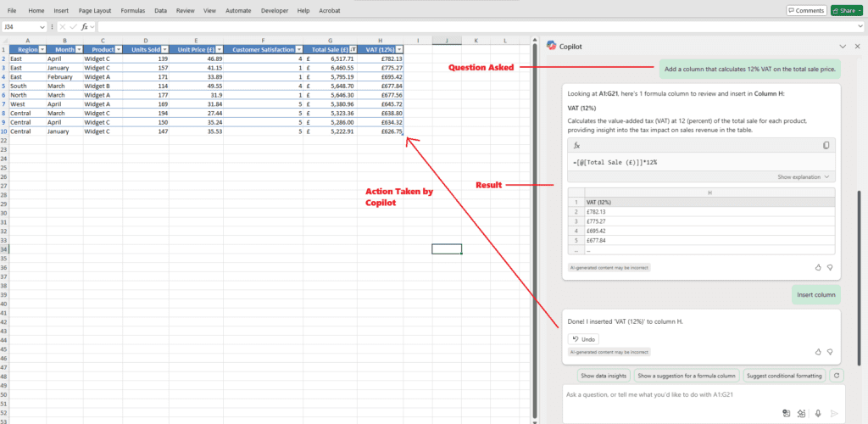The width and height of the screenshot is (868, 424).
Task: Open the Total Sale (£) sort filter dropdown
Action: tap(353, 50)
